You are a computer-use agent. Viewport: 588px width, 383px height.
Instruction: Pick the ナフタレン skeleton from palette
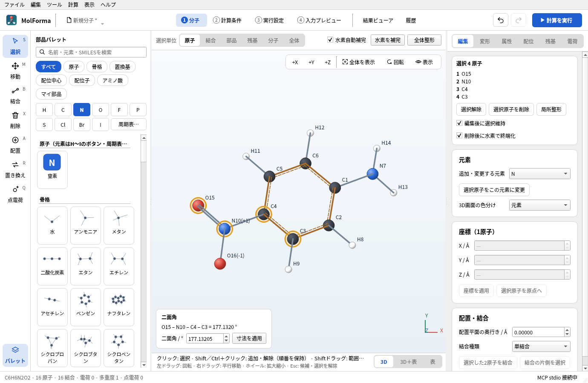coord(119,307)
